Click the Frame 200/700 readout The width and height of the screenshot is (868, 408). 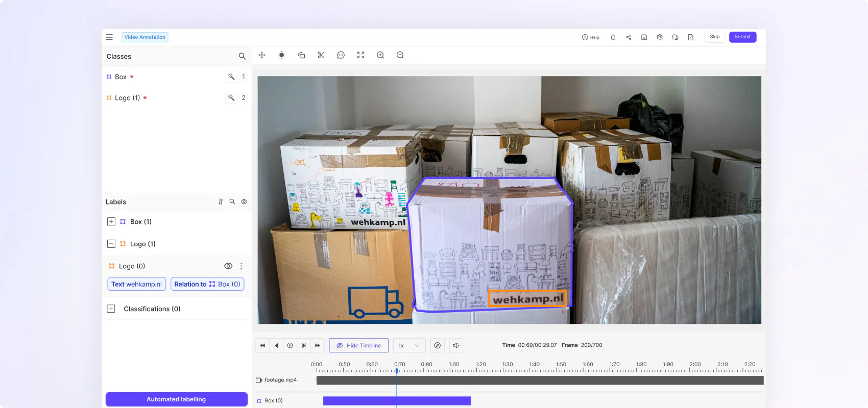click(x=582, y=345)
